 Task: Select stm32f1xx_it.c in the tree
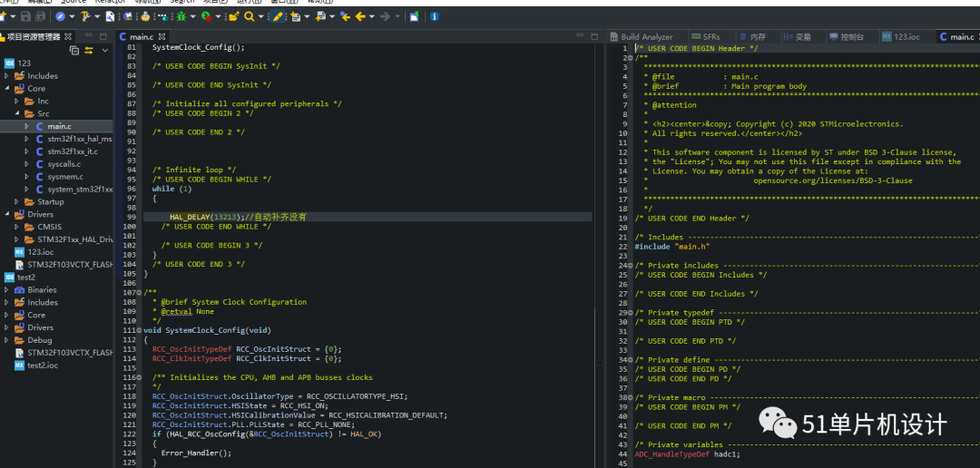point(73,151)
